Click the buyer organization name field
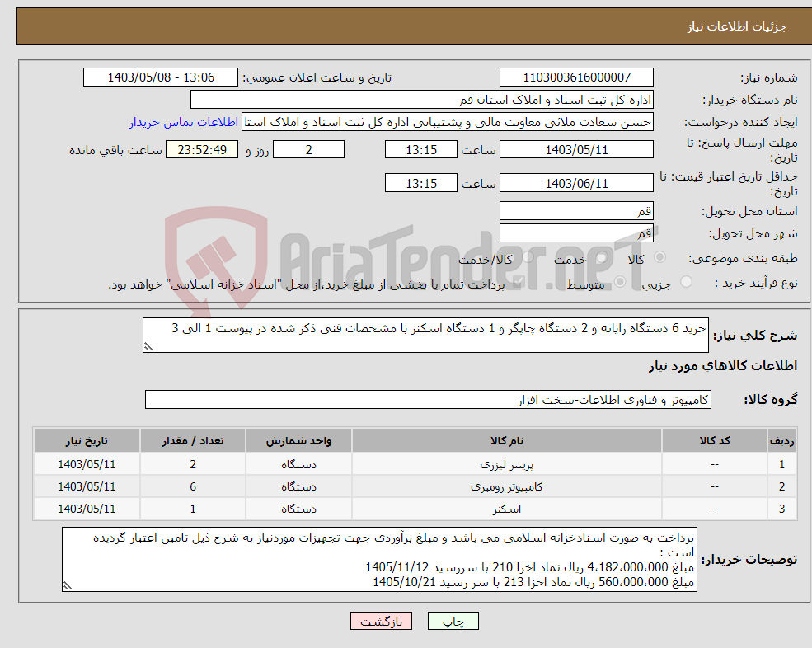The width and height of the screenshot is (812, 648). pos(421,100)
